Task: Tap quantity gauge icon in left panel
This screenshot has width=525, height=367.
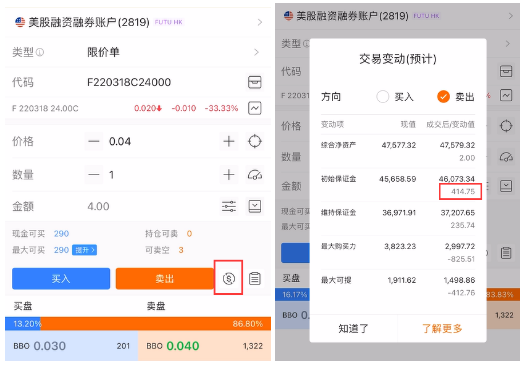Action: pyautogui.click(x=254, y=174)
